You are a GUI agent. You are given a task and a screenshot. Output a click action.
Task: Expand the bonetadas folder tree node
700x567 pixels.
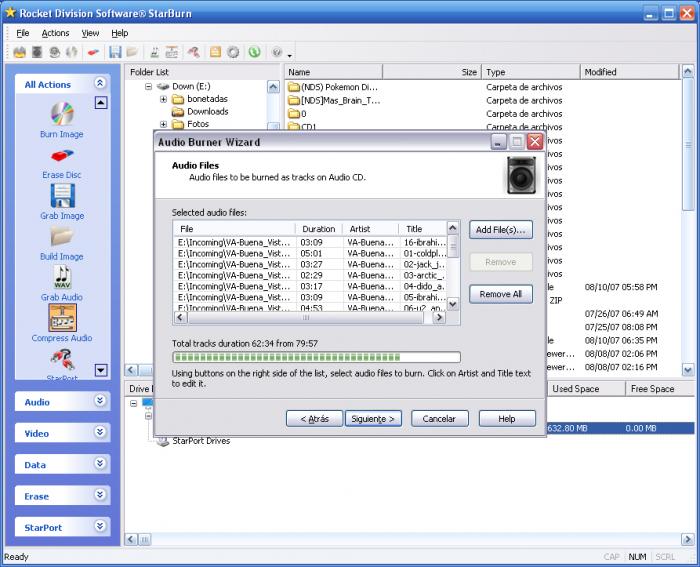163,98
